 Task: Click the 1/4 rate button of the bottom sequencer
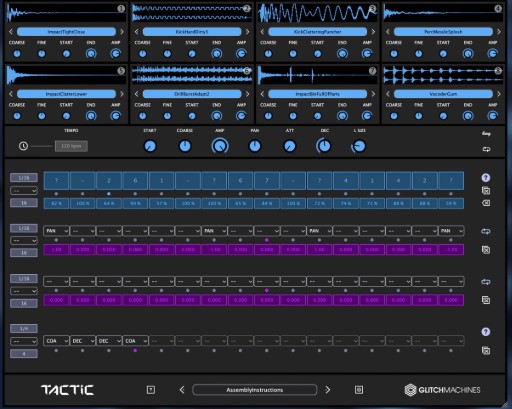(x=24, y=329)
